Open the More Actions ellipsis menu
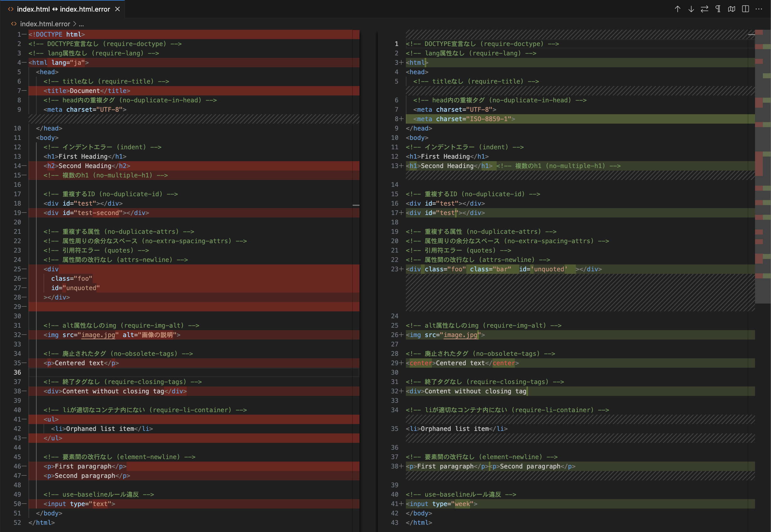The height and width of the screenshot is (532, 771). pyautogui.click(x=759, y=9)
